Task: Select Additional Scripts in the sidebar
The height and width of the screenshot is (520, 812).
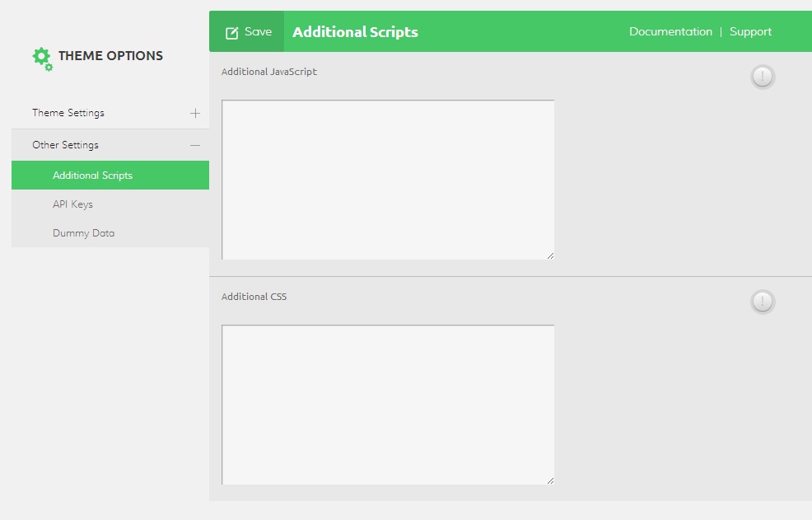Action: pos(92,176)
